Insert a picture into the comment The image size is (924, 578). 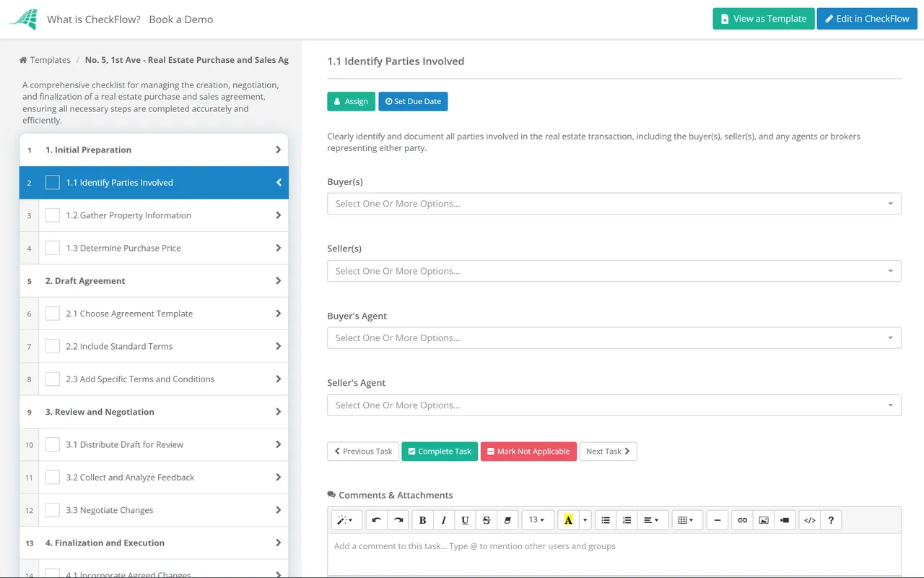(x=764, y=520)
